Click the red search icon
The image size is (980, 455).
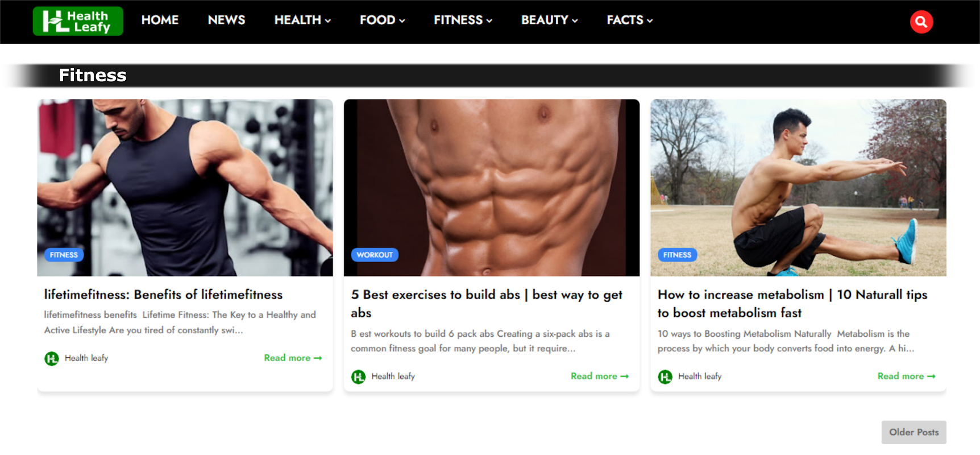tap(921, 22)
